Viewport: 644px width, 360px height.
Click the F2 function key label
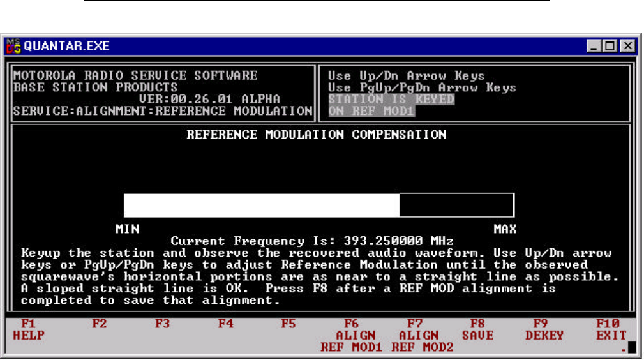(100, 324)
